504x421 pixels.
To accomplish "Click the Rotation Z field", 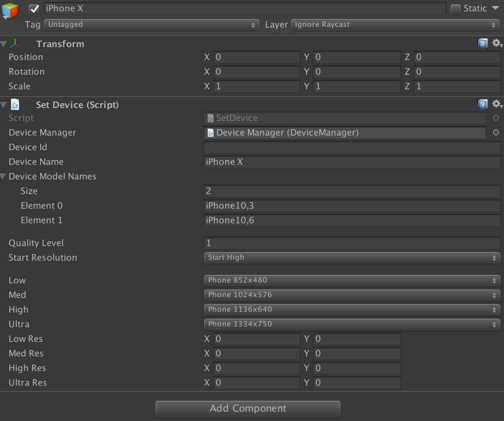I will (457, 72).
